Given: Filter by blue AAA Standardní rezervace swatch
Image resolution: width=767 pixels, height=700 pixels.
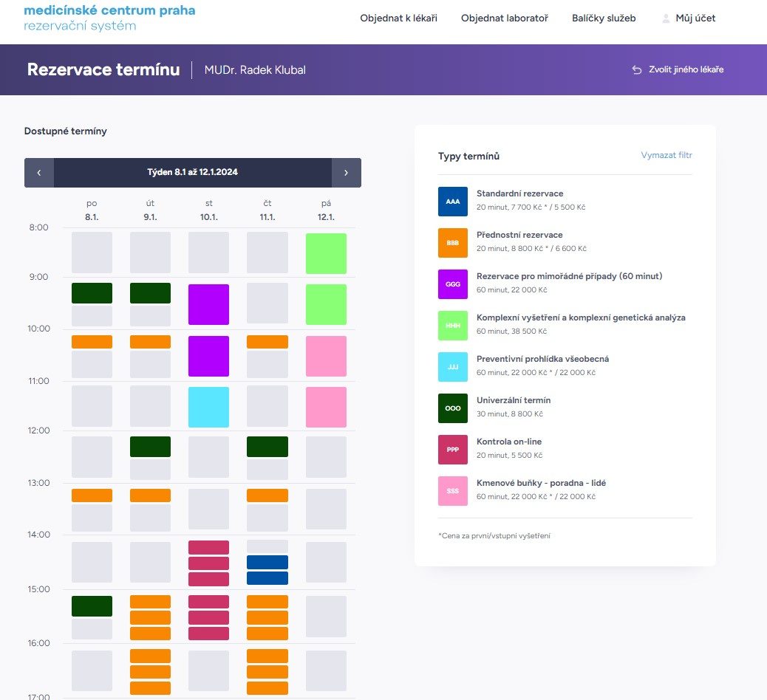Looking at the screenshot, I should point(453,202).
